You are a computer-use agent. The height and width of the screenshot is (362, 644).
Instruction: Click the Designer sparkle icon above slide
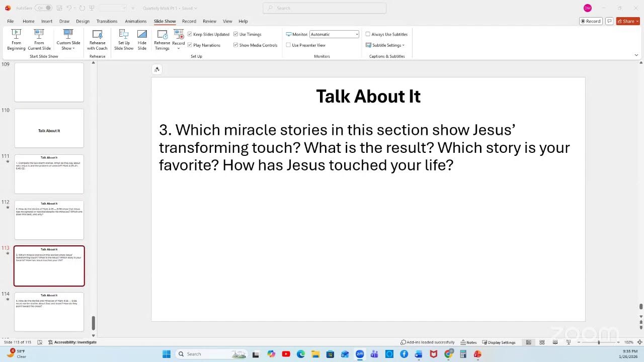tap(157, 69)
